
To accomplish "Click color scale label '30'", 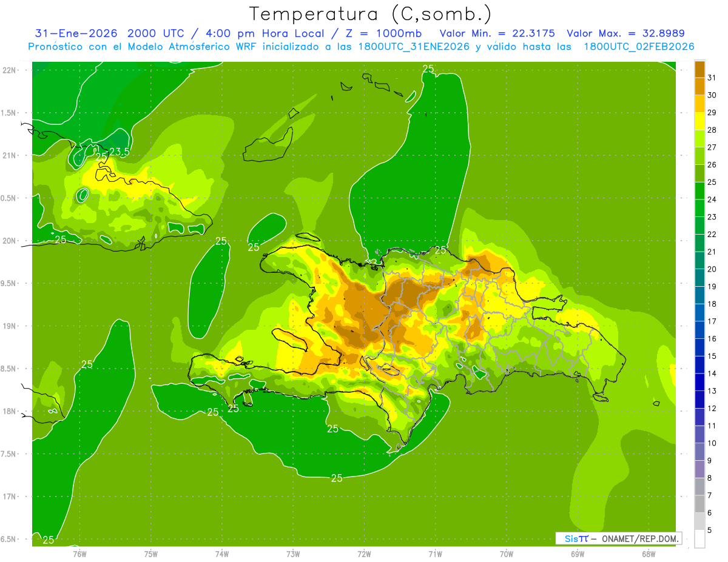I will (712, 95).
